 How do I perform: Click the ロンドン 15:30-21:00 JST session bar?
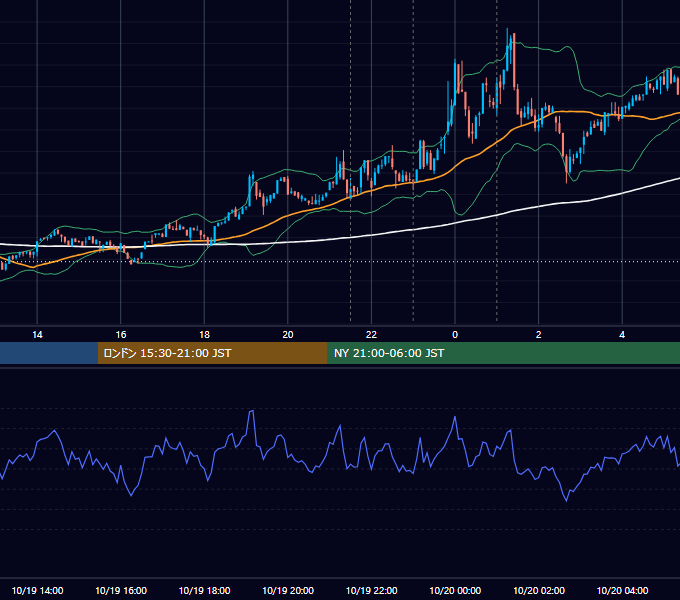pos(212,353)
